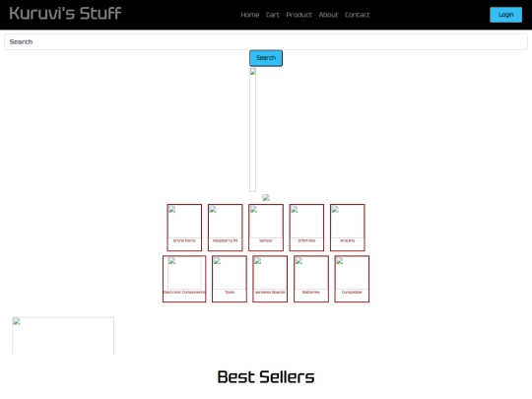Open the Contact page link
The width and height of the screenshot is (532, 399).
(x=358, y=15)
